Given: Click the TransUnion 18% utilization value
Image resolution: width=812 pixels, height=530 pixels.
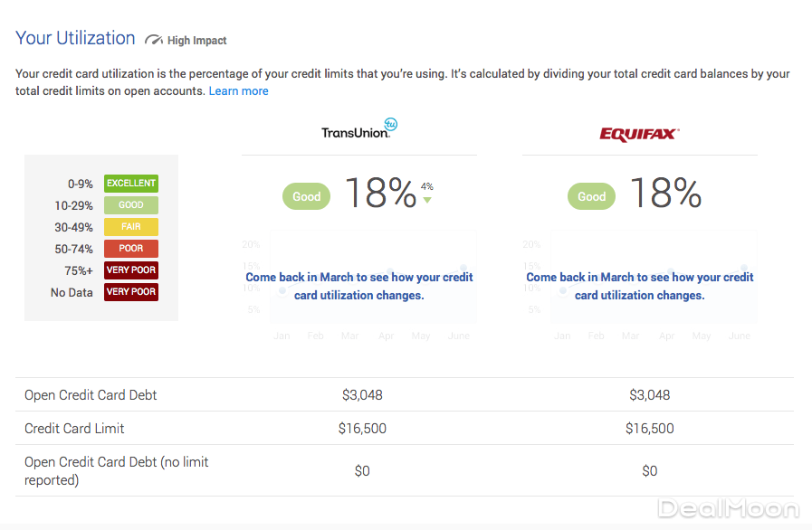Looking at the screenshot, I should coord(379,194).
